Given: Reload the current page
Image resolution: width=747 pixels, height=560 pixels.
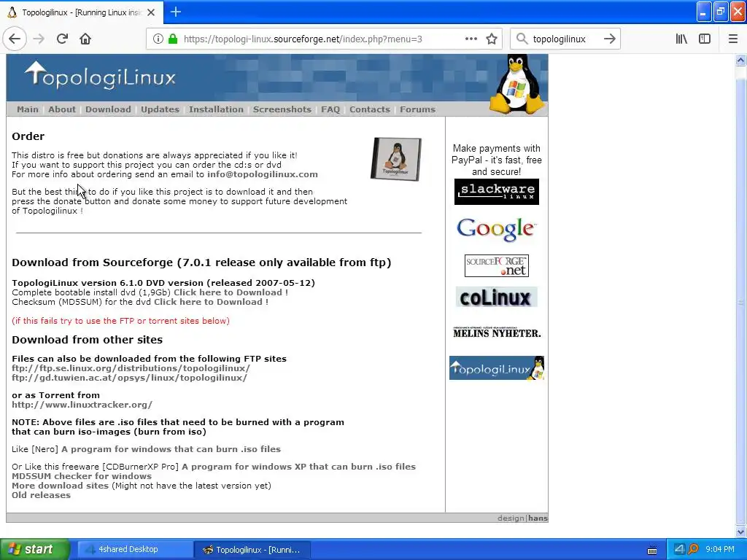Looking at the screenshot, I should [x=62, y=39].
